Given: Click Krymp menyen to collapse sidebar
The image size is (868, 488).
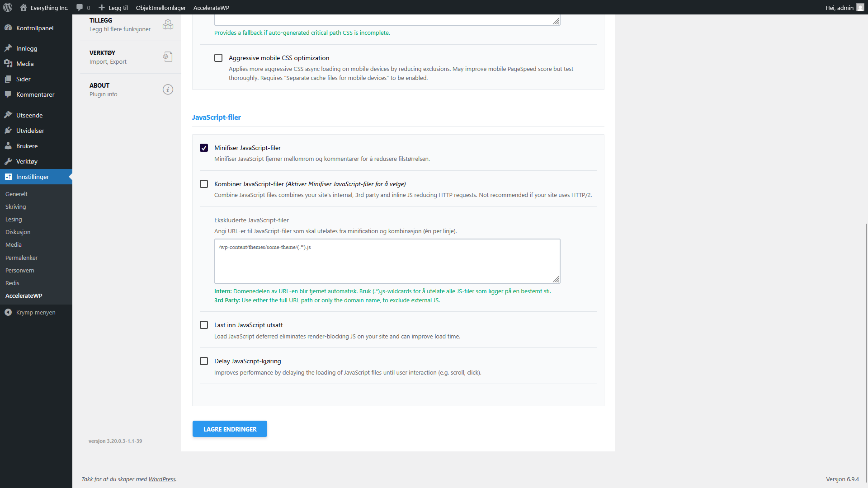Looking at the screenshot, I should click(x=36, y=312).
